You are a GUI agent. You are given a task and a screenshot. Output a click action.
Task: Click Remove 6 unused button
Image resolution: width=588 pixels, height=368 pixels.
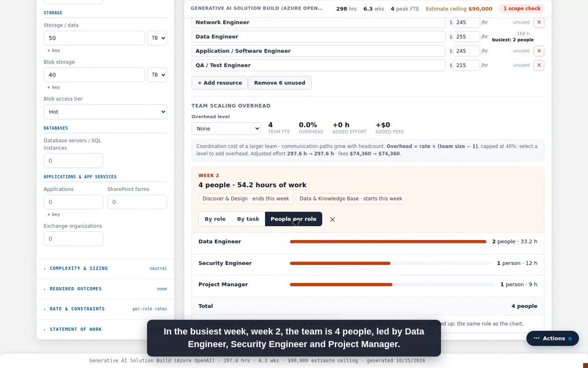pos(280,83)
